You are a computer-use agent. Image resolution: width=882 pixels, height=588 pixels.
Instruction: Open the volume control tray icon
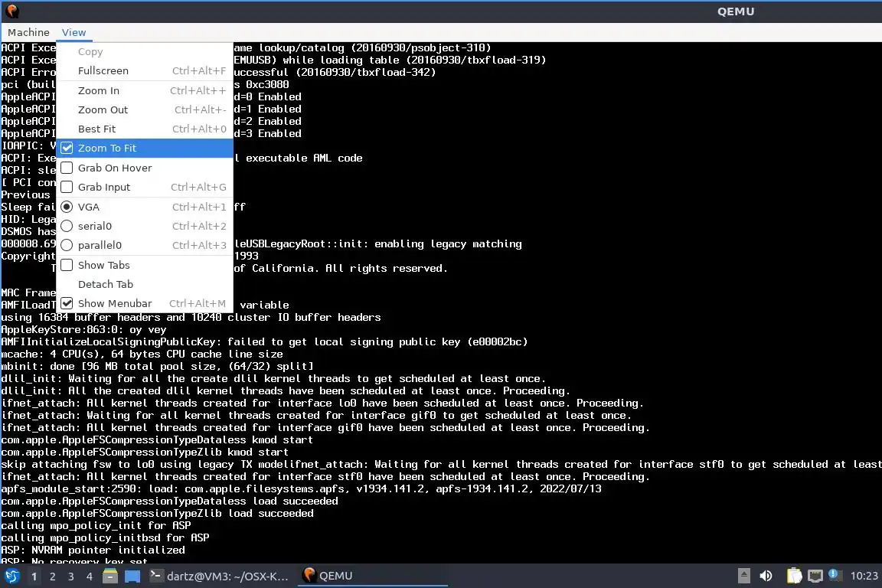click(x=766, y=576)
